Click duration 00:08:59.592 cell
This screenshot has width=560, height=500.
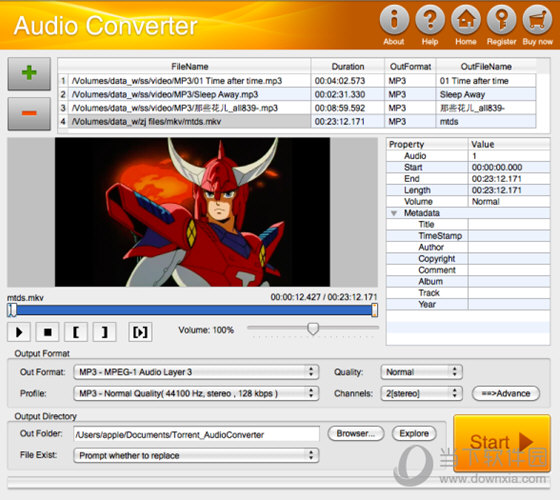point(348,108)
